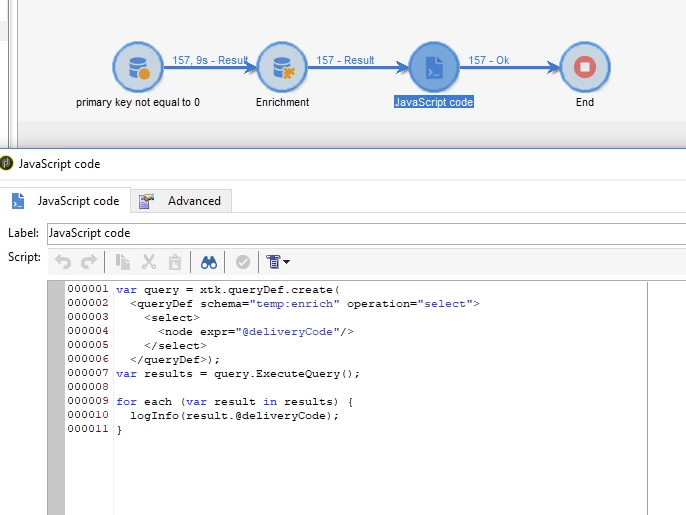The image size is (686, 515).
Task: Open the insert template dropdown
Action: pyautogui.click(x=277, y=262)
